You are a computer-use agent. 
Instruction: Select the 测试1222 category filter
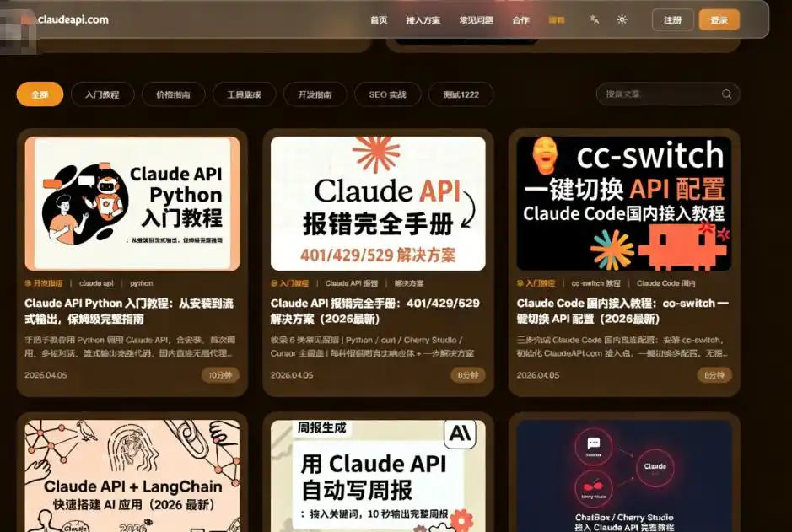pos(461,94)
